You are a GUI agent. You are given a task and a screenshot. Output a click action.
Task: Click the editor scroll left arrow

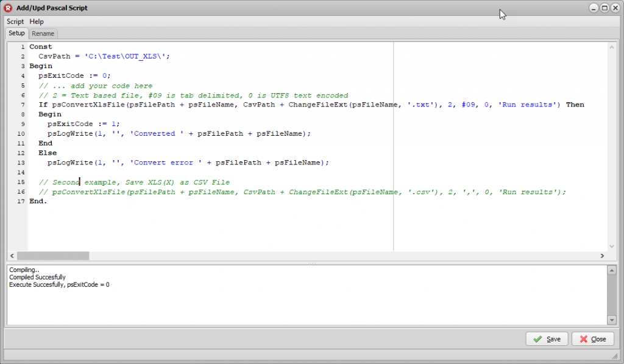pyautogui.click(x=12, y=256)
